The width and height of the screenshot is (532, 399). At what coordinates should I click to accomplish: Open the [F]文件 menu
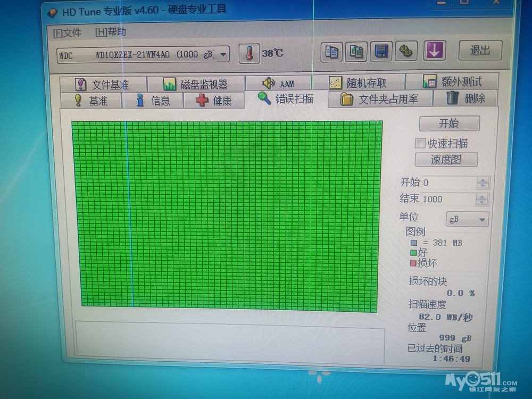(x=67, y=33)
